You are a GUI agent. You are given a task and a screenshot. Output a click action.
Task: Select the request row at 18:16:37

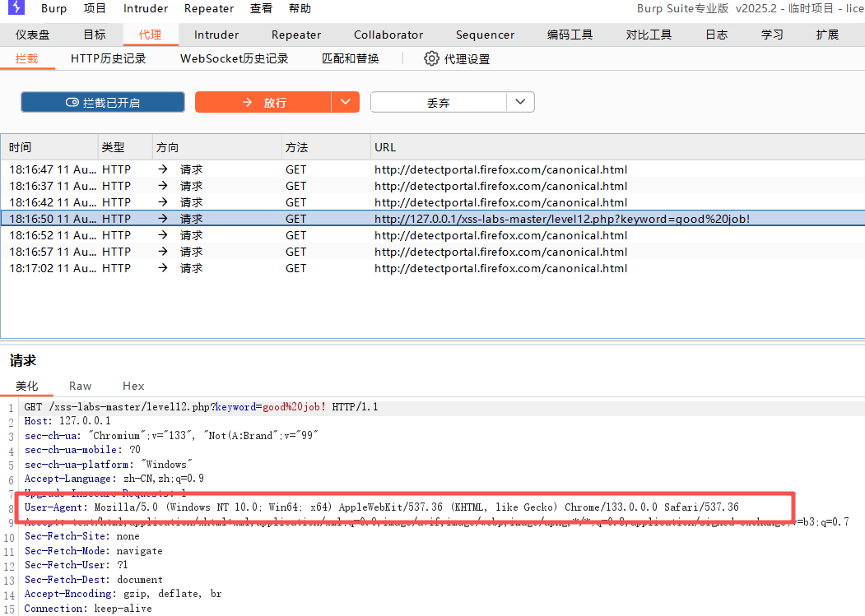(433, 186)
